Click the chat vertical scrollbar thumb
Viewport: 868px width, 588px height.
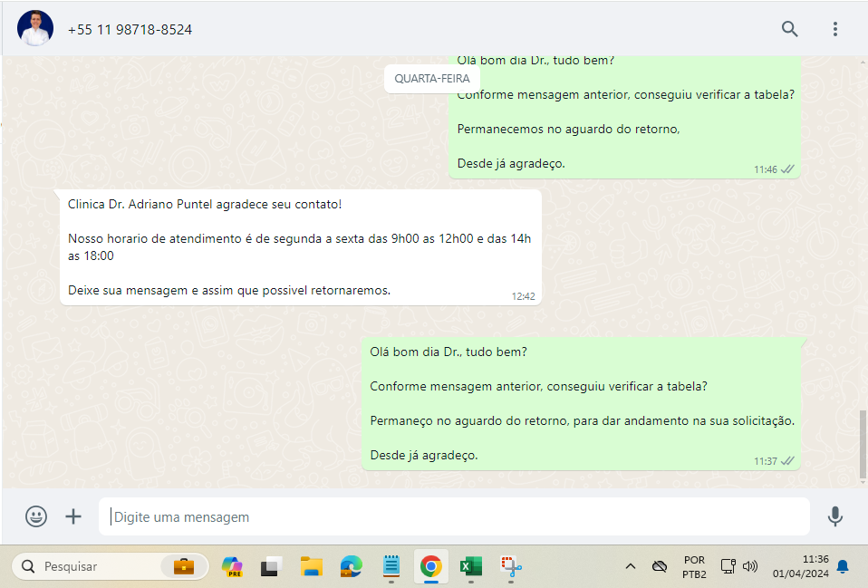(862, 445)
